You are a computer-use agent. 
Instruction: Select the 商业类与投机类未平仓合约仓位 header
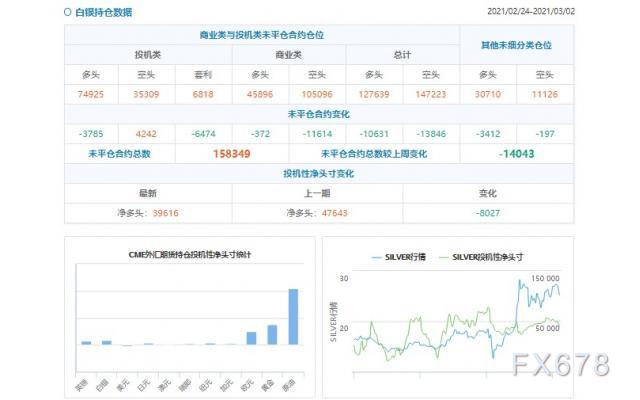pos(262,35)
